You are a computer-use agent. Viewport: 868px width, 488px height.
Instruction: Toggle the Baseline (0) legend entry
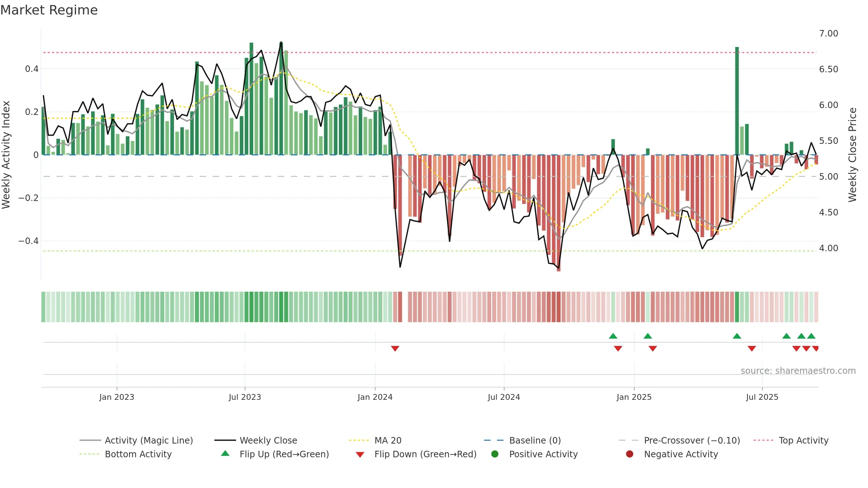522,440
